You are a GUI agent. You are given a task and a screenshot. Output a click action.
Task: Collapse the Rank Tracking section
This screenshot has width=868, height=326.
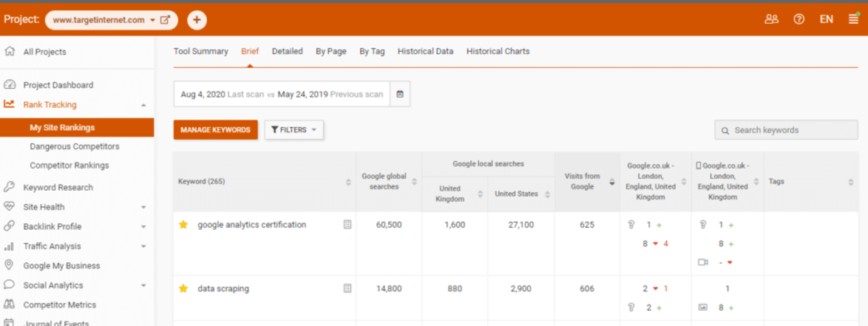click(x=143, y=106)
